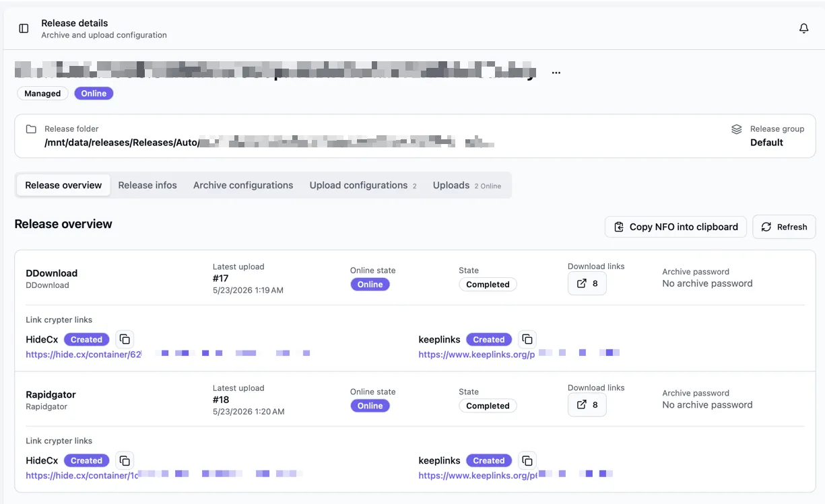Copy Rapidgator HideCx link icon

pos(125,460)
